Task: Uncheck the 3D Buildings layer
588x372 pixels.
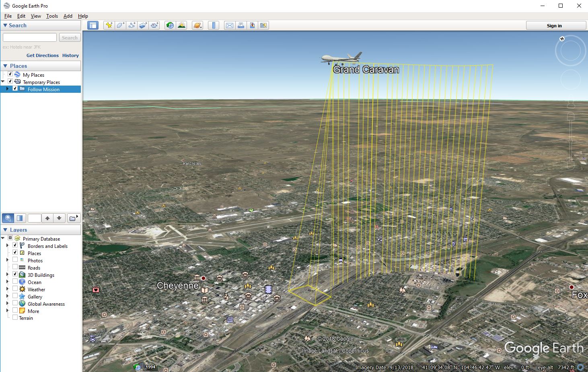Action: (15, 275)
